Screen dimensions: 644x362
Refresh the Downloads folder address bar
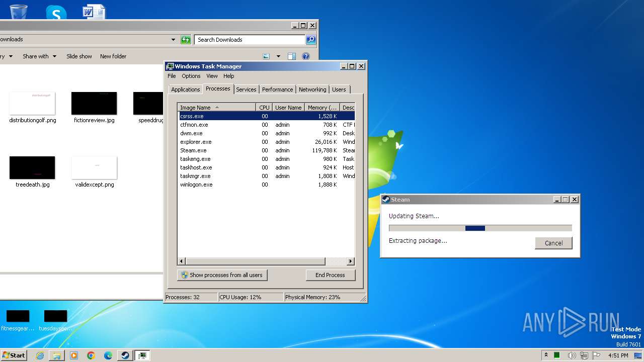[186, 40]
